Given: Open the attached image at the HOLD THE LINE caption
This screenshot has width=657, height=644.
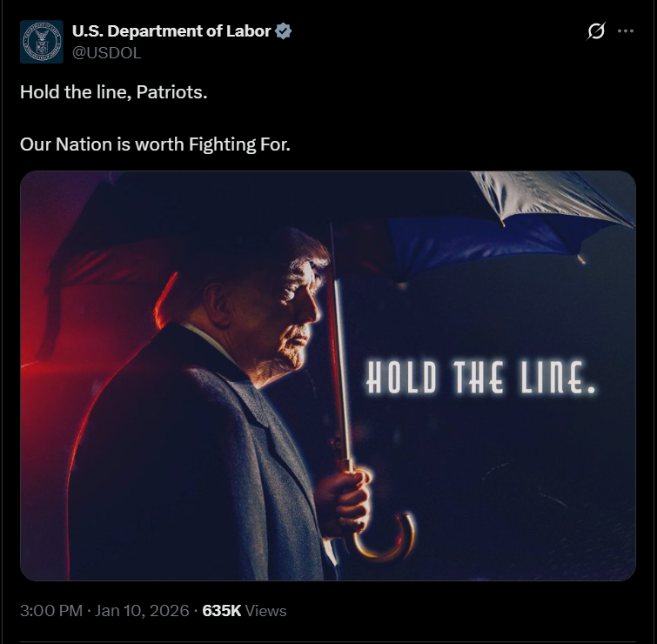Looking at the screenshot, I should [480, 377].
